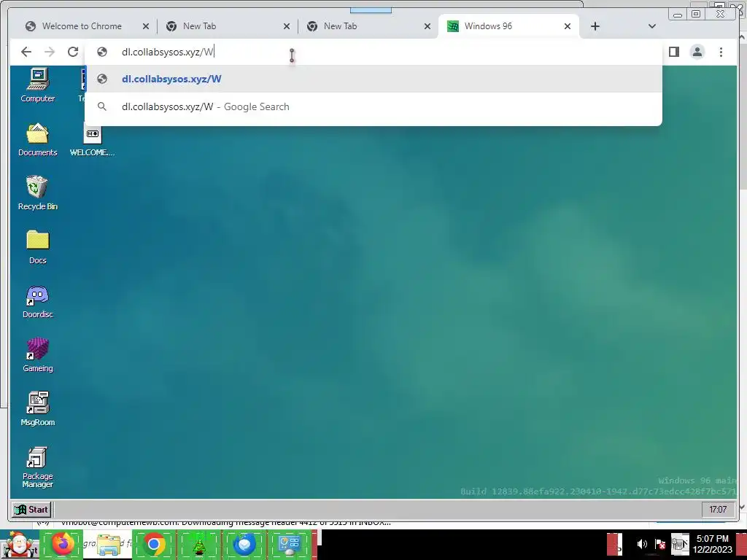Select the dl.collabsysos.xyz/W URL suggestion
This screenshot has width=747, height=560.
373,79
